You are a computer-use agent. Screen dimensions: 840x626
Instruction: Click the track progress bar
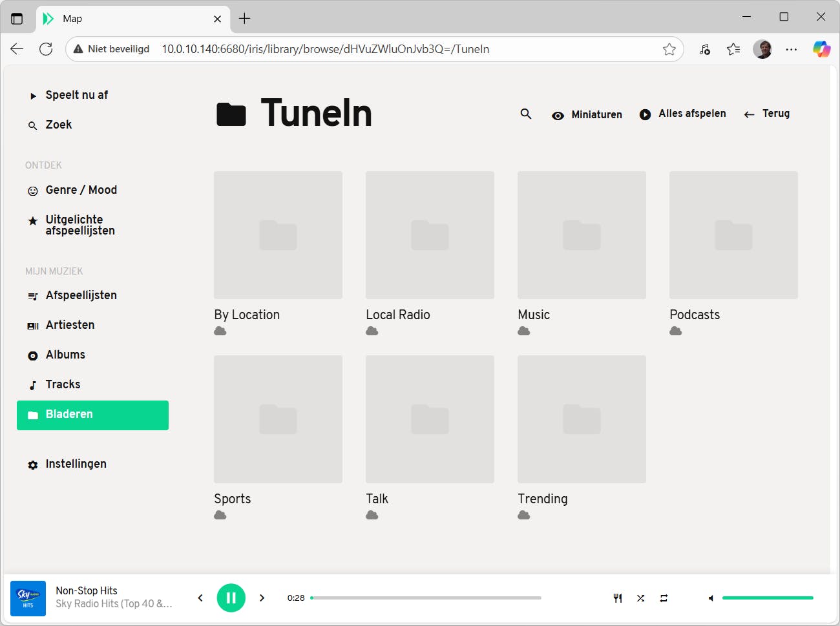coord(426,598)
